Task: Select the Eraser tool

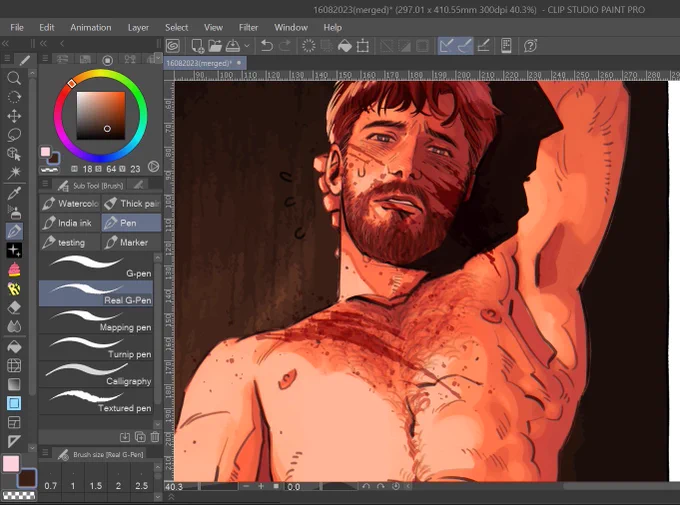Action: 14,308
